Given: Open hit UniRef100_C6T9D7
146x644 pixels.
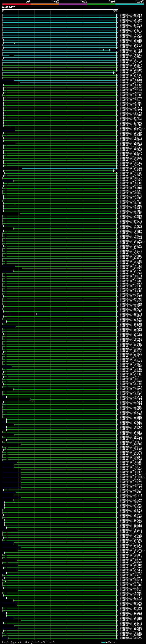Looking at the screenshot, I should 131,20.
